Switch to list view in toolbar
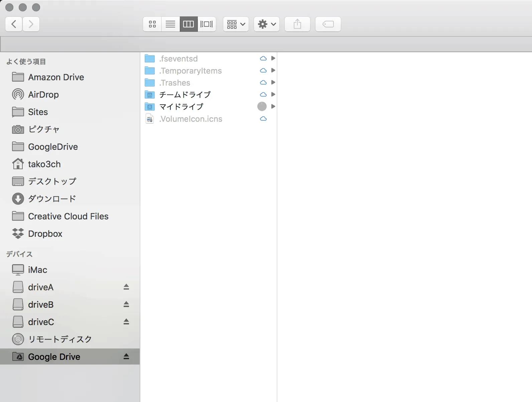The width and height of the screenshot is (532, 402). click(x=170, y=24)
